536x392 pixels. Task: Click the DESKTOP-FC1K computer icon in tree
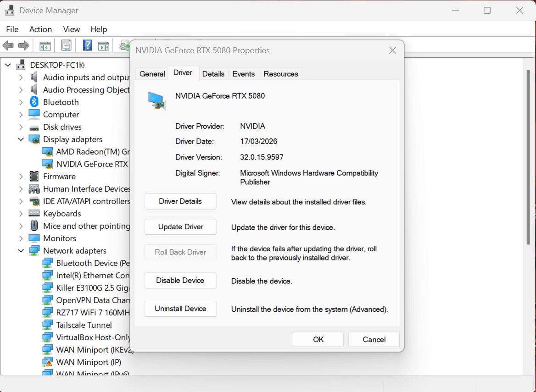21,65
